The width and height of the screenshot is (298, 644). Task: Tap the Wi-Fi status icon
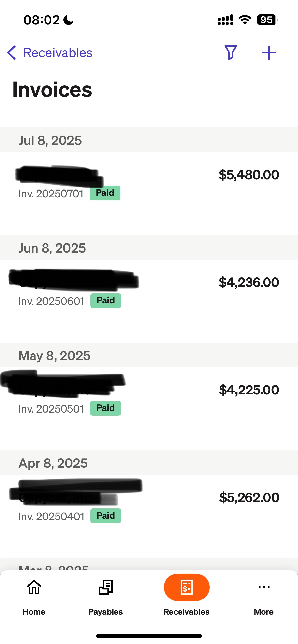(x=245, y=20)
